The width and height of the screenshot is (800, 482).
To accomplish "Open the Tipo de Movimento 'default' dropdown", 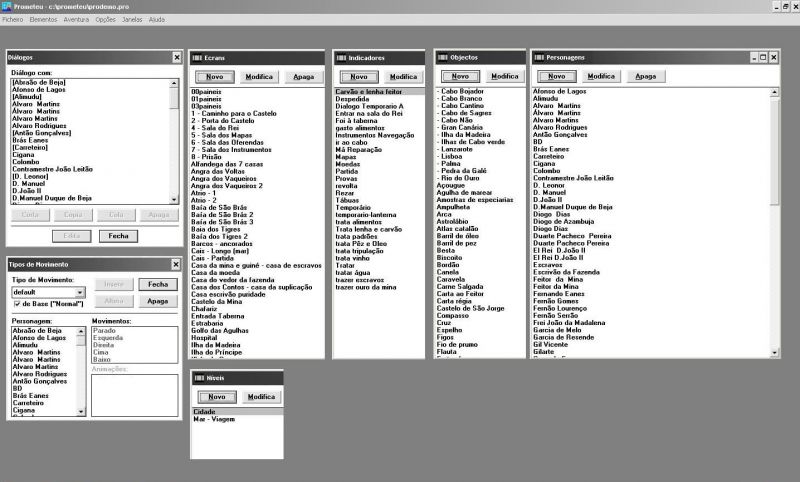I will pos(82,292).
